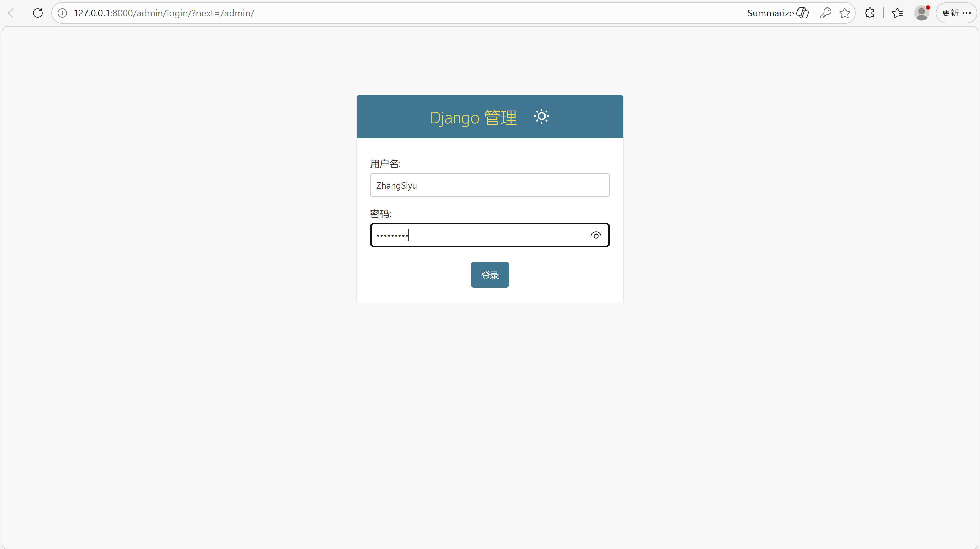Open the browser extensions puzzle icon
Image resolution: width=980 pixels, height=549 pixels.
pos(869,13)
